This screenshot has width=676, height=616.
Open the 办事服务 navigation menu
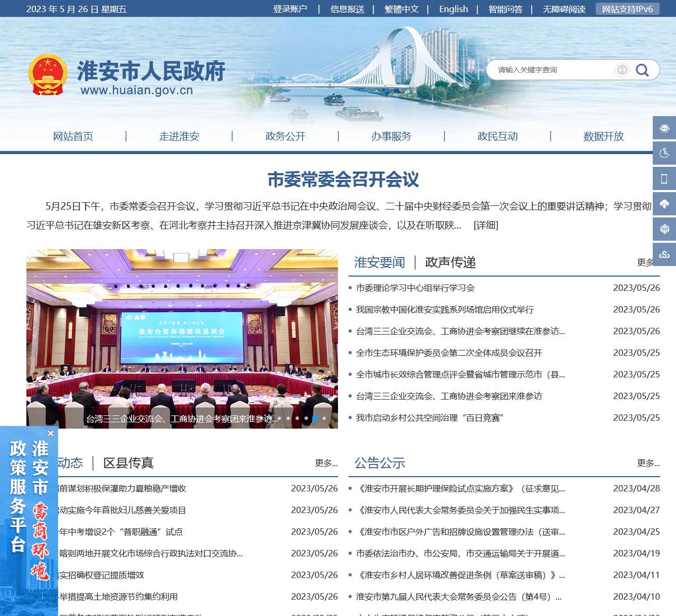391,136
